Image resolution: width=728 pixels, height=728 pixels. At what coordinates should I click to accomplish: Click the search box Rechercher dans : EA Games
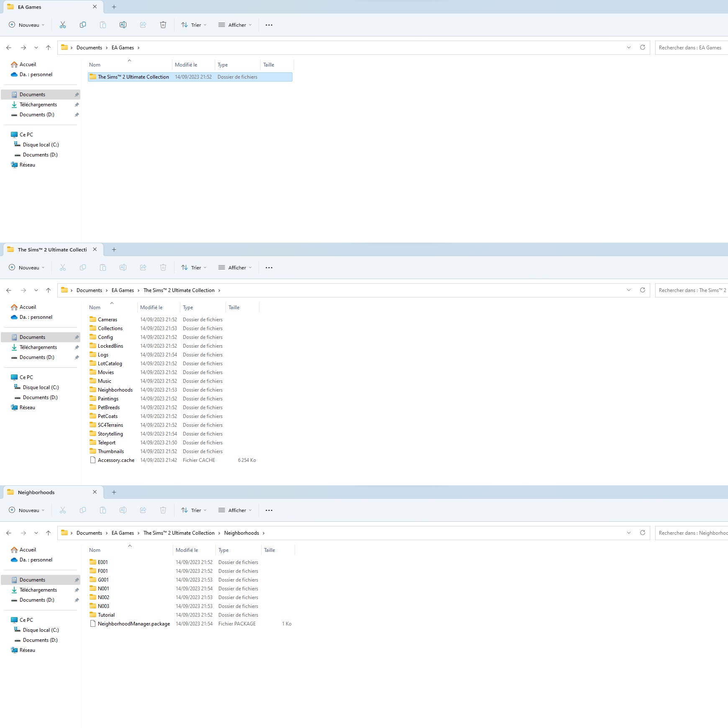[690, 48]
